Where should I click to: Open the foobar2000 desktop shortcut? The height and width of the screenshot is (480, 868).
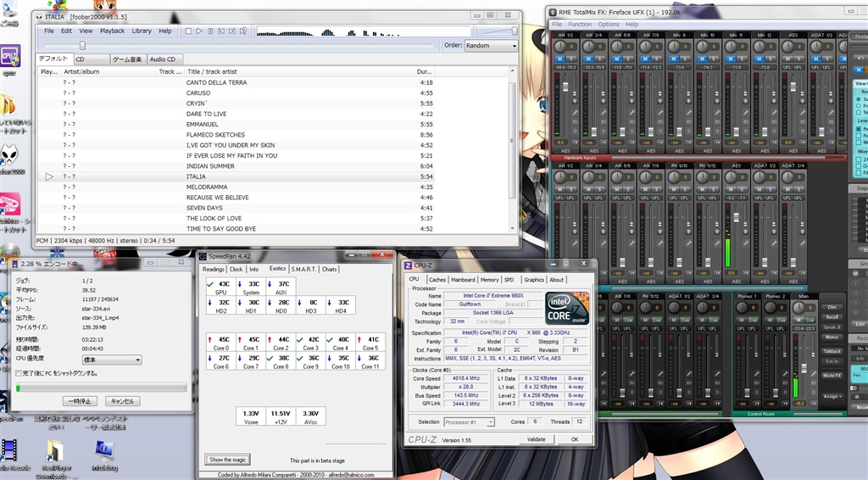(x=10, y=155)
